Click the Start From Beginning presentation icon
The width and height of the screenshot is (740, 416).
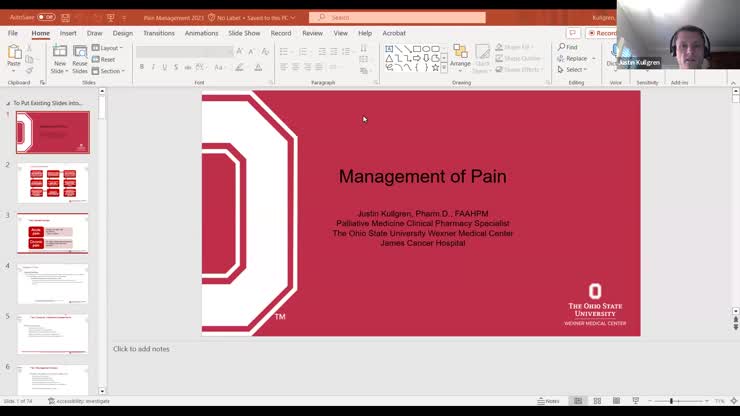(110, 17)
